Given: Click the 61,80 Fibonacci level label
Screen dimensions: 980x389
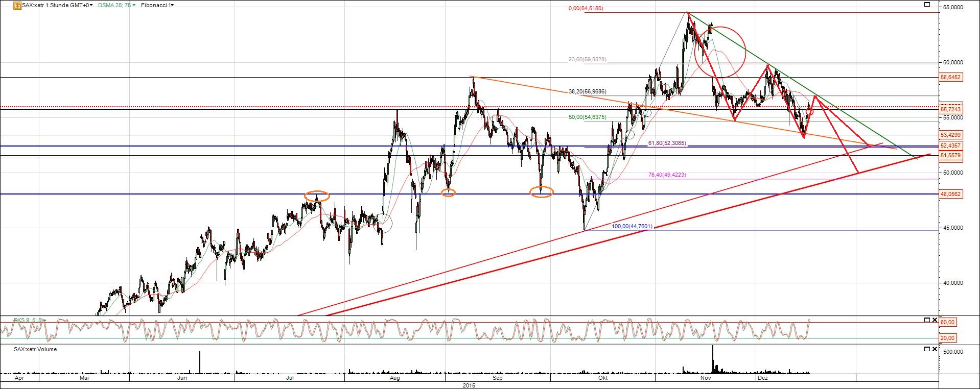Looking at the screenshot, I should click(667, 143).
